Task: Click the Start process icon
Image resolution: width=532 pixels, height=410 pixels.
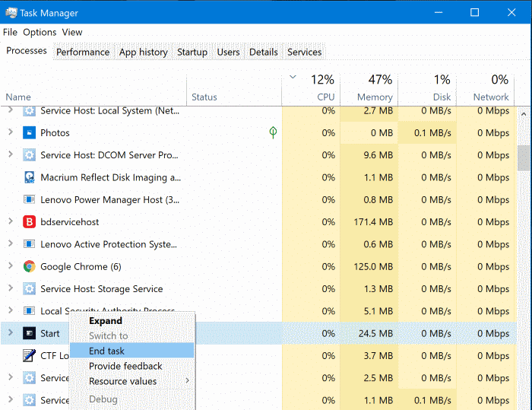Action: (29, 333)
